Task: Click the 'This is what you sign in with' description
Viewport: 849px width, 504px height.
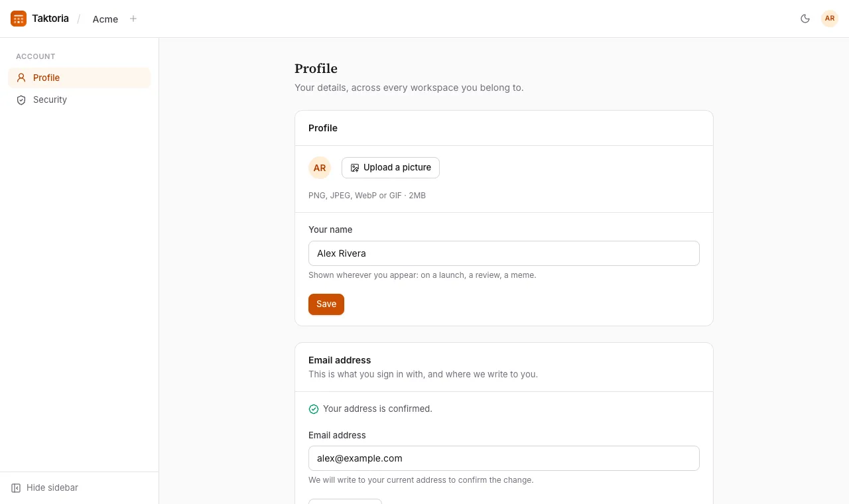Action: (423, 374)
